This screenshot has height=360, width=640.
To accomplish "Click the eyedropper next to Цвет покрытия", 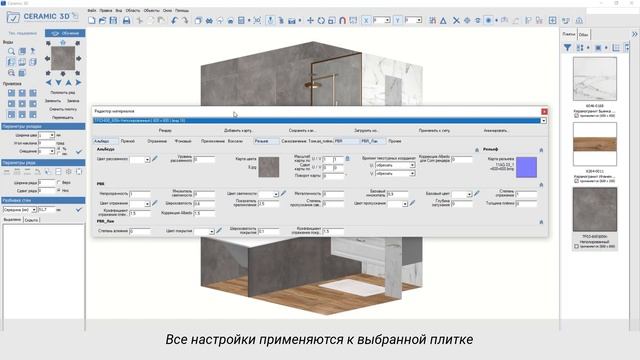I will point(219,231).
